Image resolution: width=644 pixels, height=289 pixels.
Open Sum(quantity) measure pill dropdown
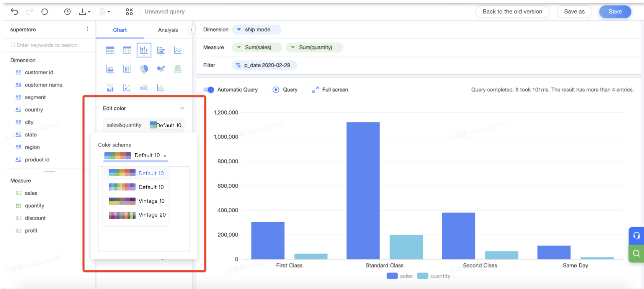point(314,48)
